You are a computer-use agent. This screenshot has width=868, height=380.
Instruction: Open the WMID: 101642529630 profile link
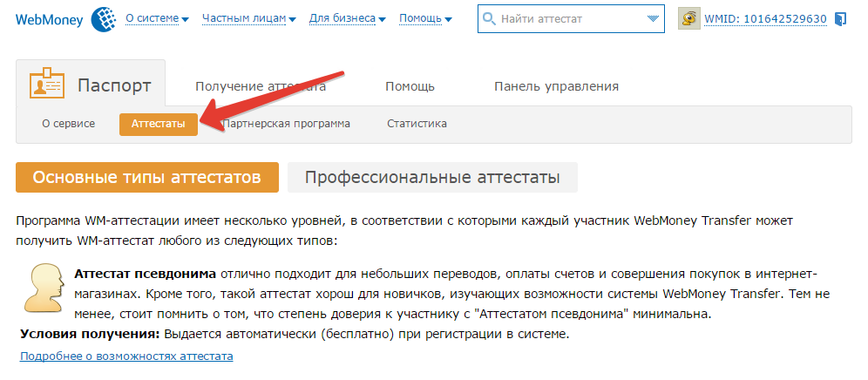click(765, 19)
